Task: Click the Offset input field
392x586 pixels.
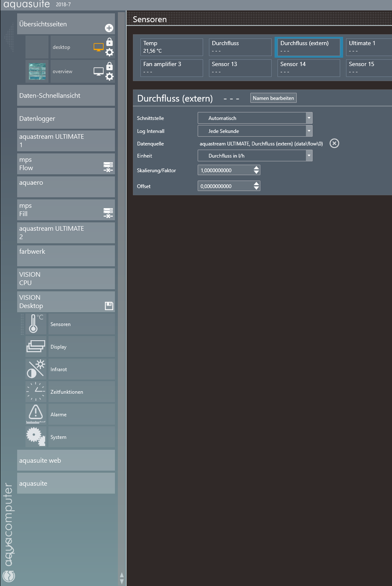Action: pyautogui.click(x=225, y=186)
